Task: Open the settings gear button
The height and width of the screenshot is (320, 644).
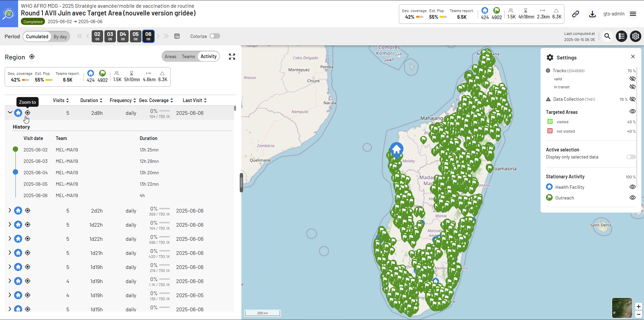Action: coord(636,36)
